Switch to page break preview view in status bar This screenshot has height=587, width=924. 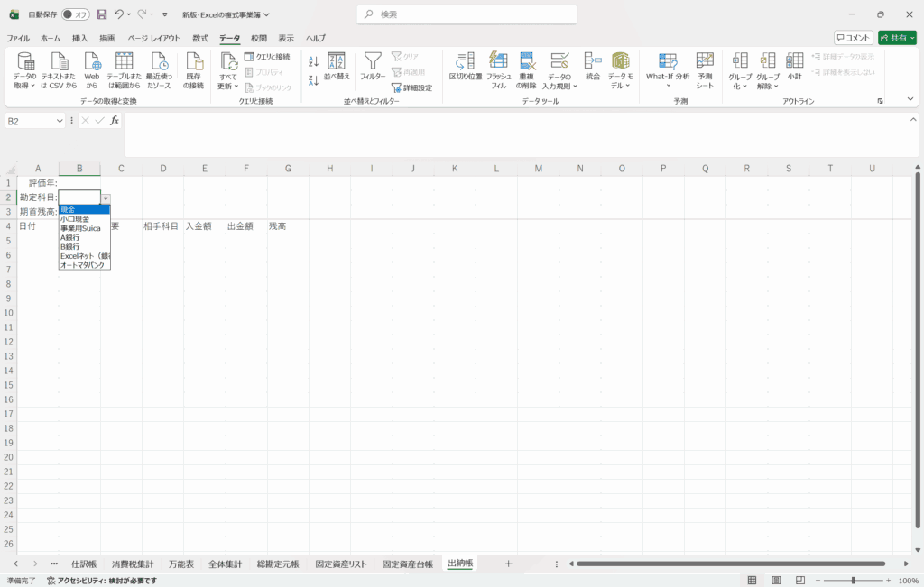click(798, 581)
